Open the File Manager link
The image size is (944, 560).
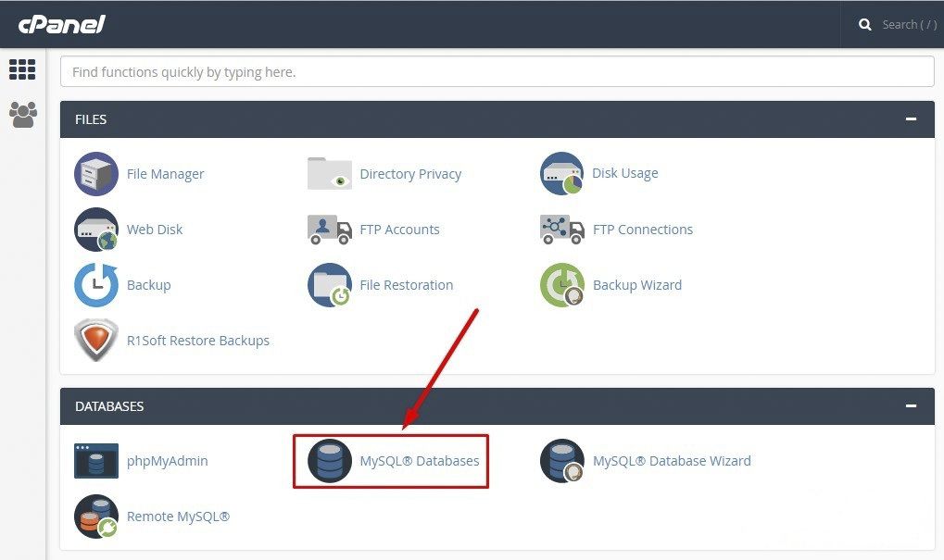(166, 174)
